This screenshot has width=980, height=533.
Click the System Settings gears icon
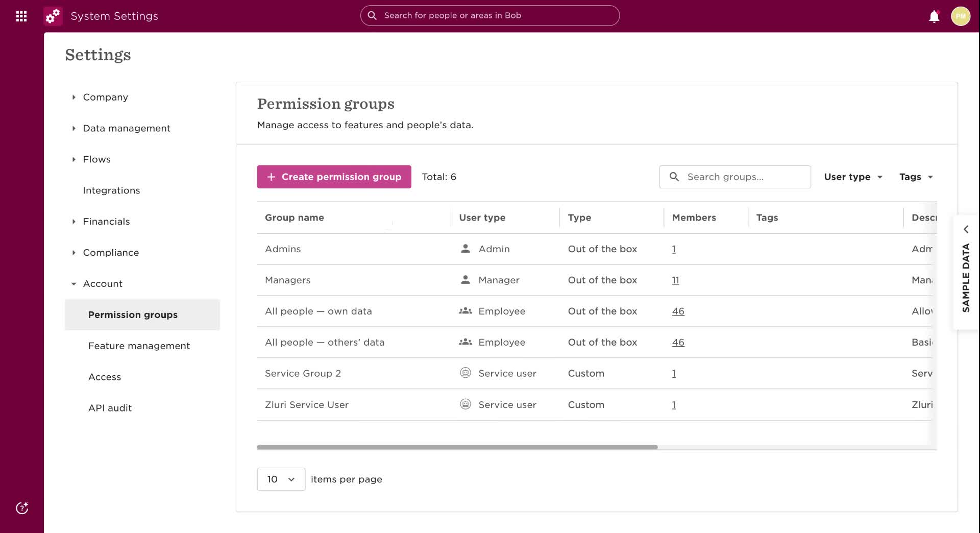pos(53,16)
